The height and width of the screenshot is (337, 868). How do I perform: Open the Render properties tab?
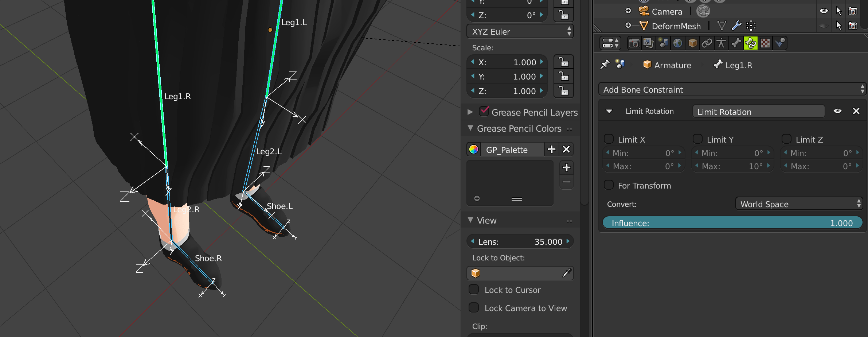tap(635, 43)
